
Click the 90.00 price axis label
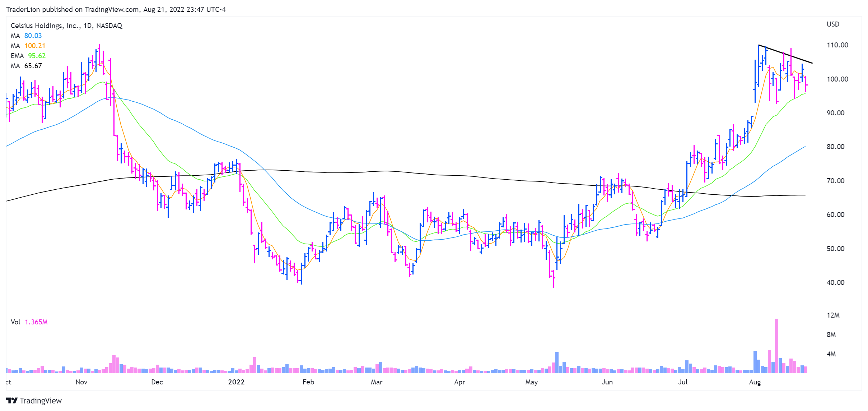point(836,113)
